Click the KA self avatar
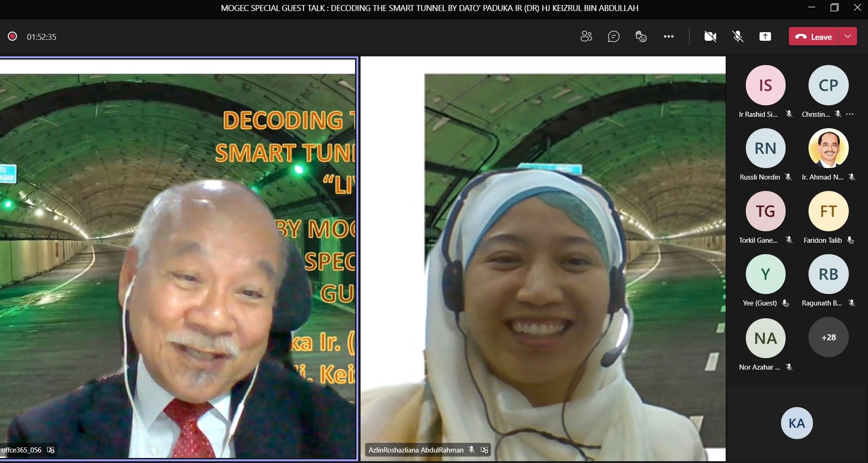Viewport: 868px width, 463px height. pos(797,423)
